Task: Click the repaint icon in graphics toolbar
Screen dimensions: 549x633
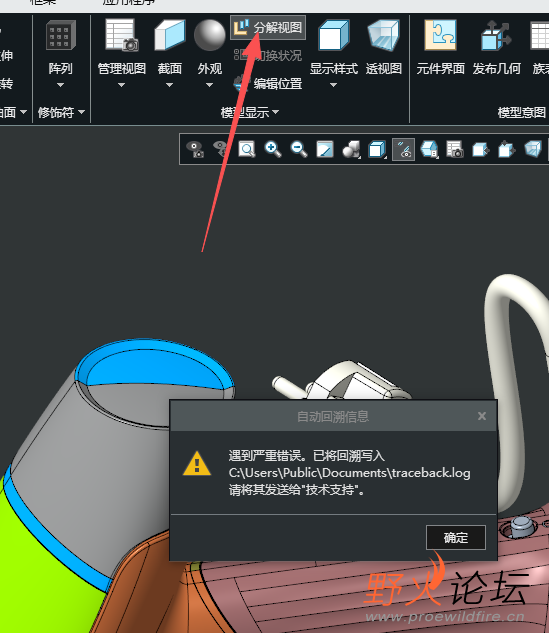Action: click(x=325, y=149)
